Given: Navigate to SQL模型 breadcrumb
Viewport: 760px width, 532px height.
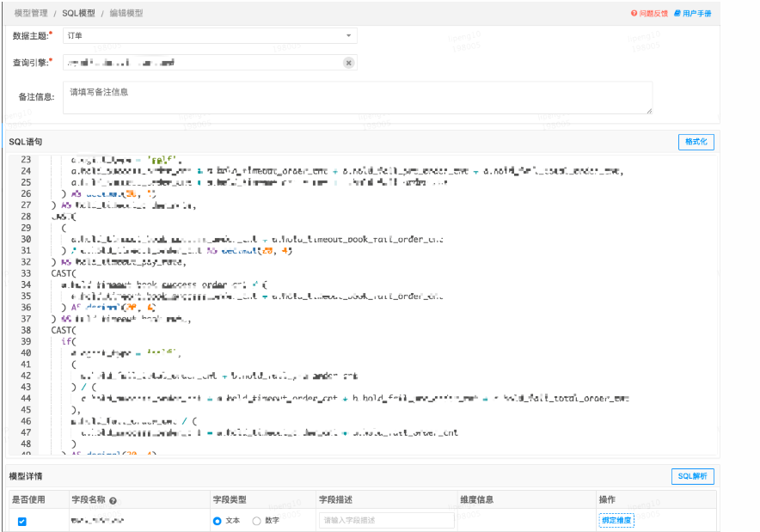Looking at the screenshot, I should pos(79,14).
